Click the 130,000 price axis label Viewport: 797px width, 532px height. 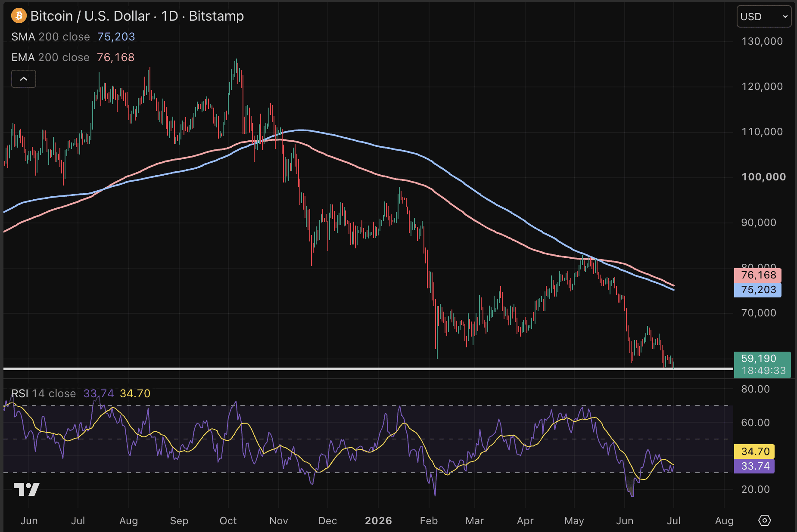762,41
